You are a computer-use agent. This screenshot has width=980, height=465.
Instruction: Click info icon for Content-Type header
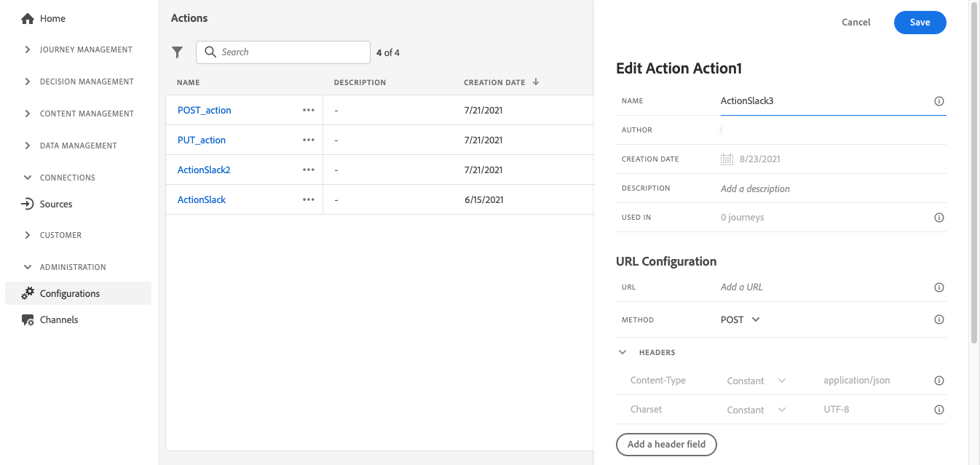938,381
